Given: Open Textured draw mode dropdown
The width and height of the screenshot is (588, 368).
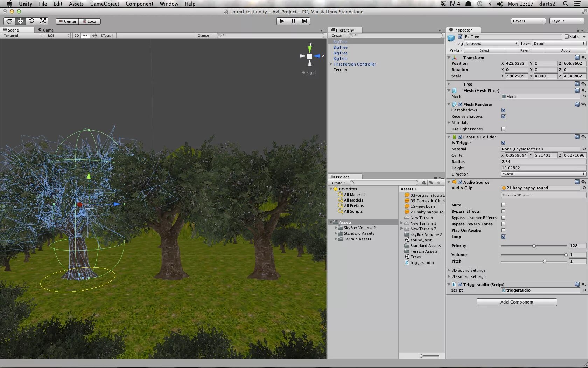Looking at the screenshot, I should (x=23, y=36).
